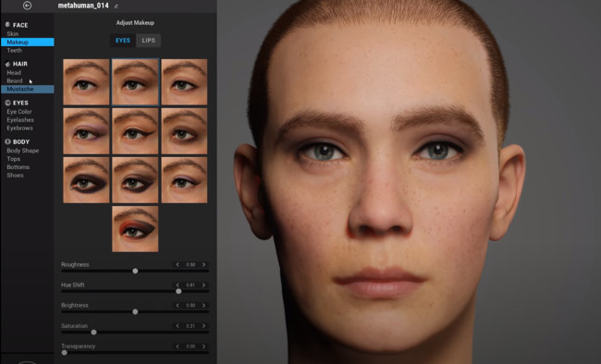Click the Adjust Makeup heading
Image resolution: width=601 pixels, height=364 pixels.
click(x=135, y=22)
